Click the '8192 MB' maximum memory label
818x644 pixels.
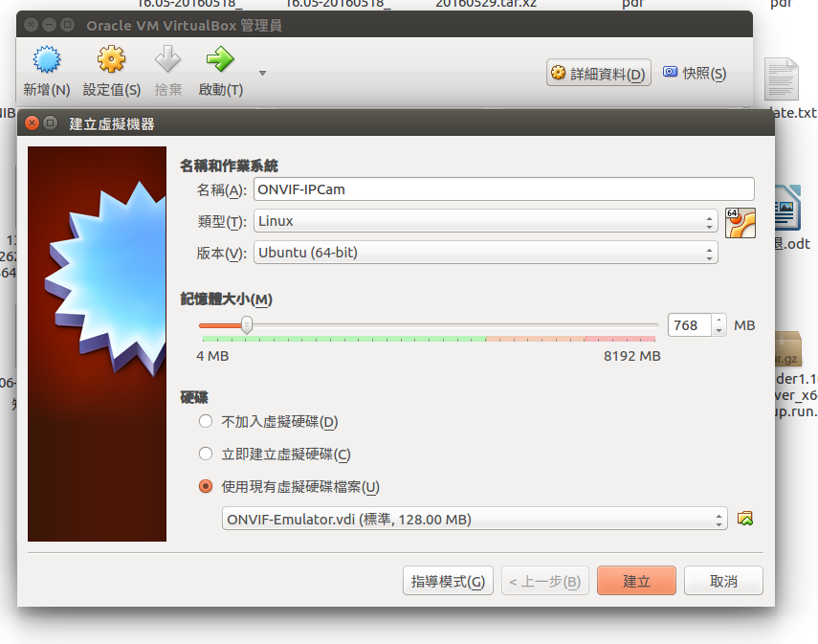coord(632,356)
